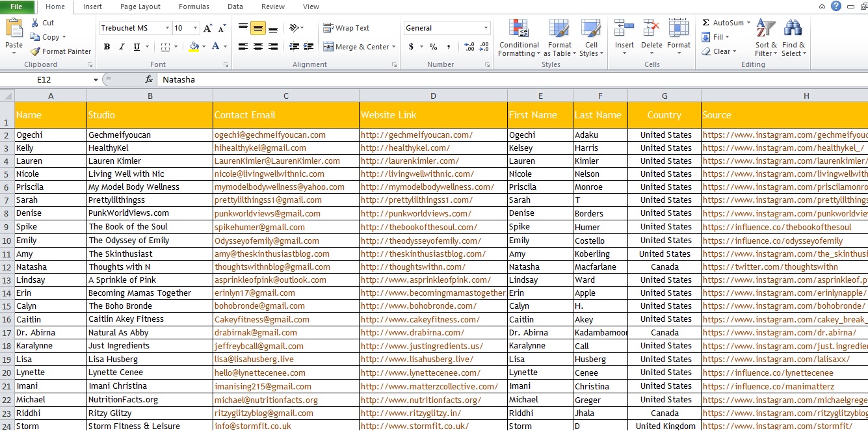Toggle Underline formatting
This screenshot has height=431, width=868.
[x=137, y=47]
